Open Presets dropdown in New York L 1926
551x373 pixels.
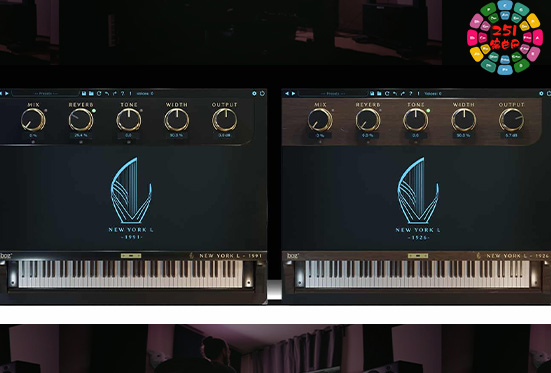click(x=333, y=94)
